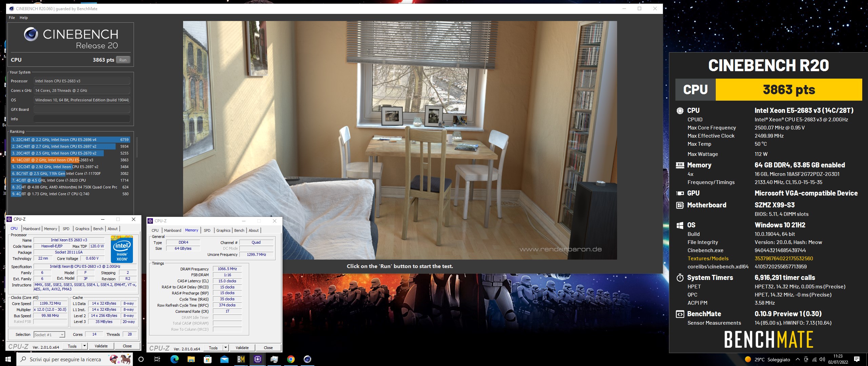This screenshot has height=366, width=868.
Task: Open the Cinebench Help menu
Action: tap(23, 18)
